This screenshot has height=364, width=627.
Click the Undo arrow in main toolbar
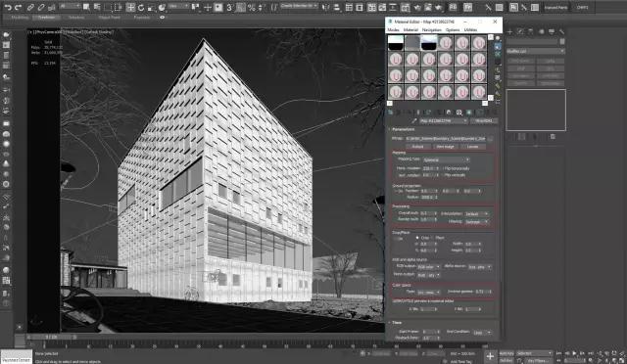[8, 7]
